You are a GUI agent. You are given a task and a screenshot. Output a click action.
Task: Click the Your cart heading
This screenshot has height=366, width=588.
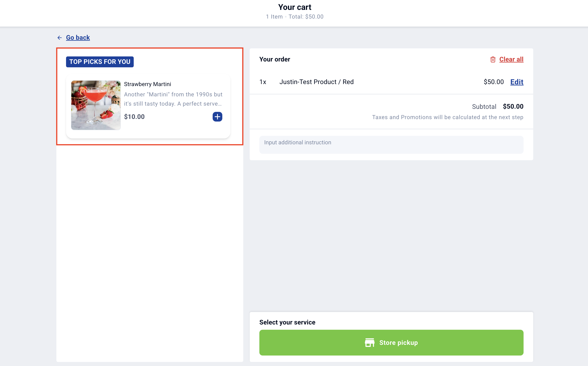click(x=294, y=7)
